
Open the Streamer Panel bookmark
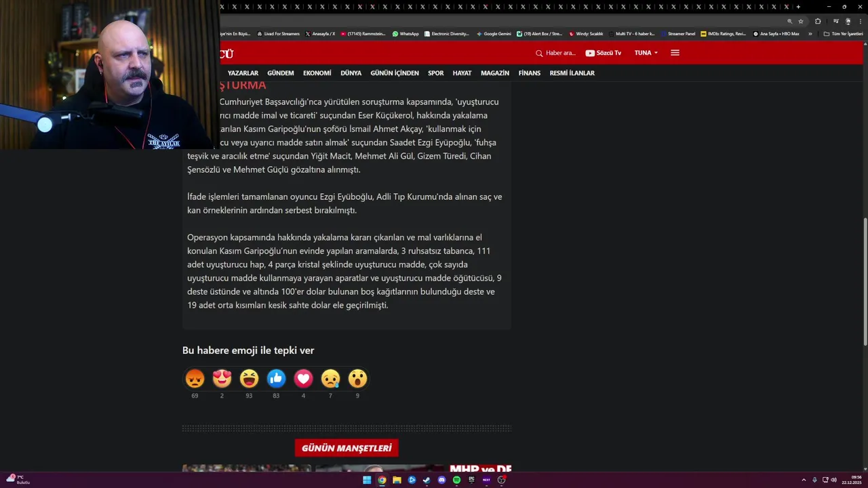coord(678,34)
